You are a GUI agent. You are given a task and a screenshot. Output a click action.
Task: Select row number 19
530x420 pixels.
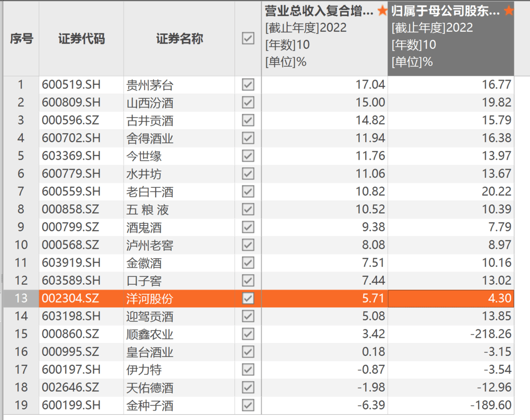coord(21,405)
